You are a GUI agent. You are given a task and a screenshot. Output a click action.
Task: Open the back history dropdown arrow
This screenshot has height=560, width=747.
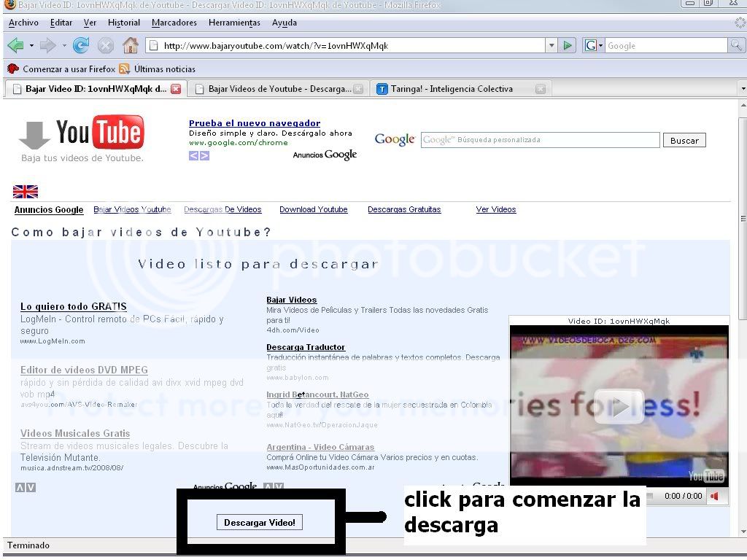(31, 46)
